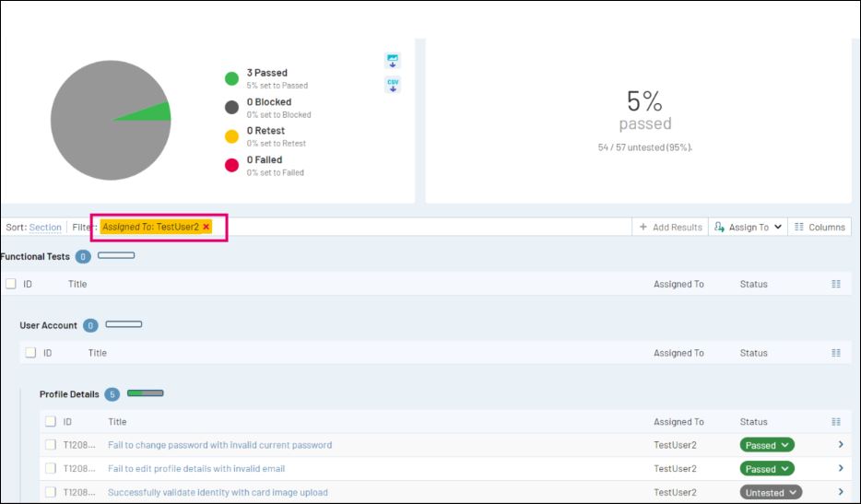The image size is (861, 504).
Task: Open the Assign To dropdown
Action: pyautogui.click(x=748, y=227)
